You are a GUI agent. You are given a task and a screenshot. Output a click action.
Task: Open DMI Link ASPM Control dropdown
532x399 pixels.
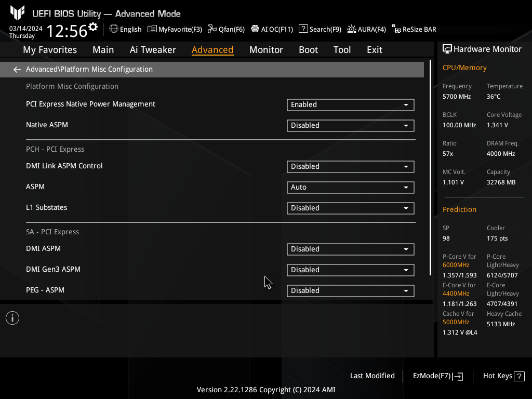350,166
